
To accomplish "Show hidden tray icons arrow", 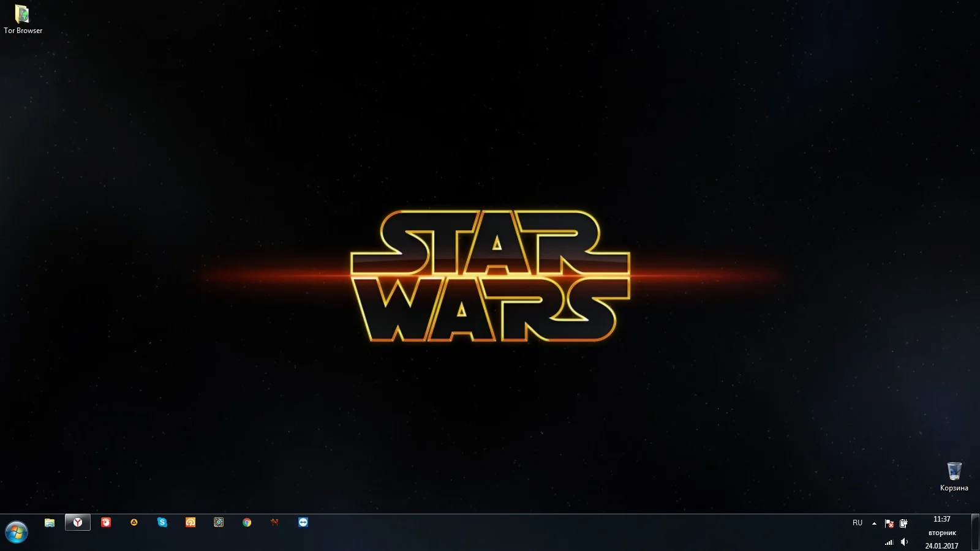I will (874, 523).
